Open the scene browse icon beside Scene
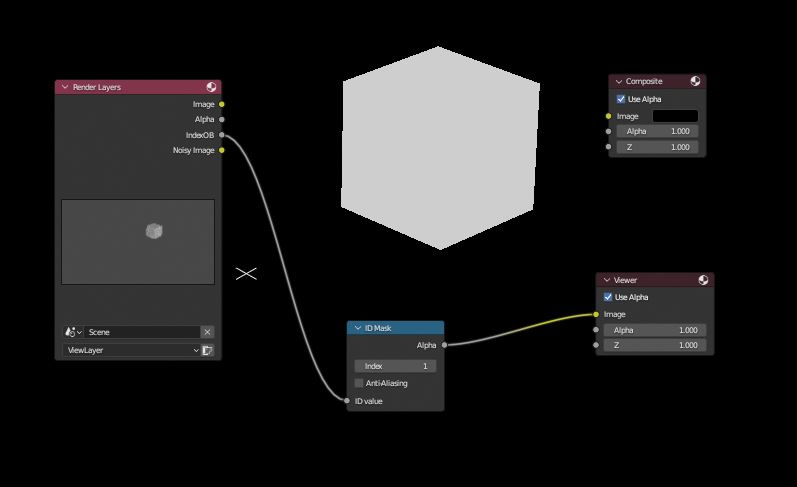 73,332
